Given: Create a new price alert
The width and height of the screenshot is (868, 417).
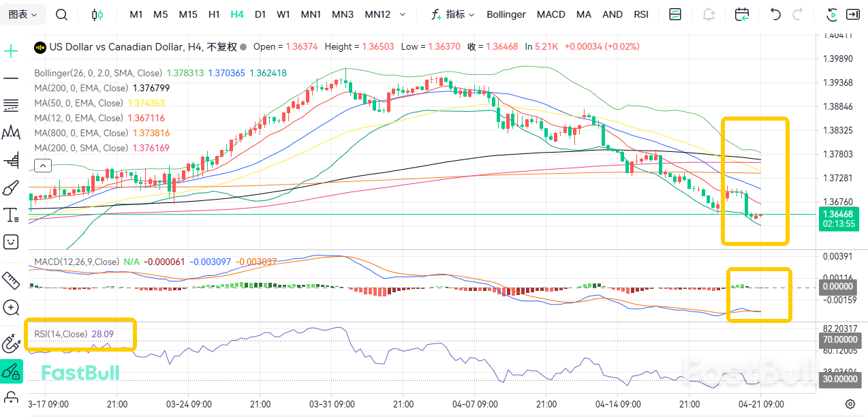Looking at the screenshot, I should point(709,14).
